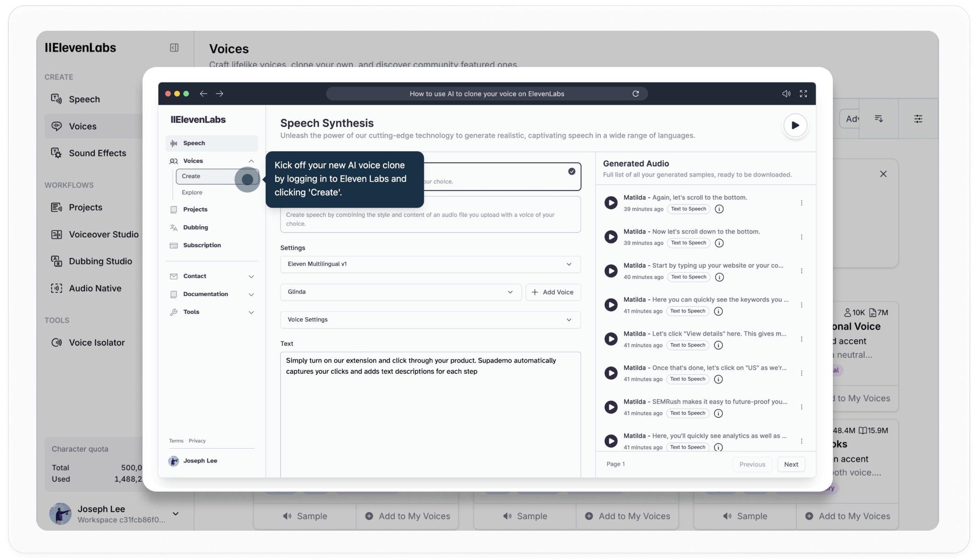Select Speech in the demo sidebar
The image size is (974, 560).
click(x=212, y=143)
